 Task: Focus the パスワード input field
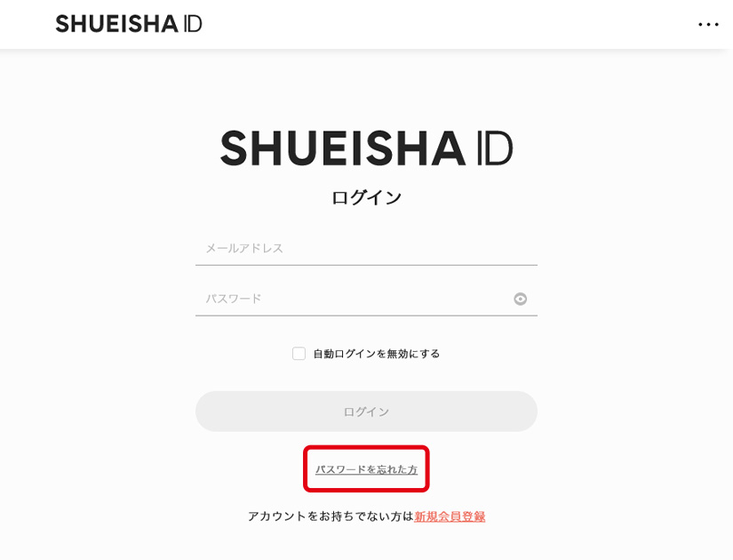point(351,299)
